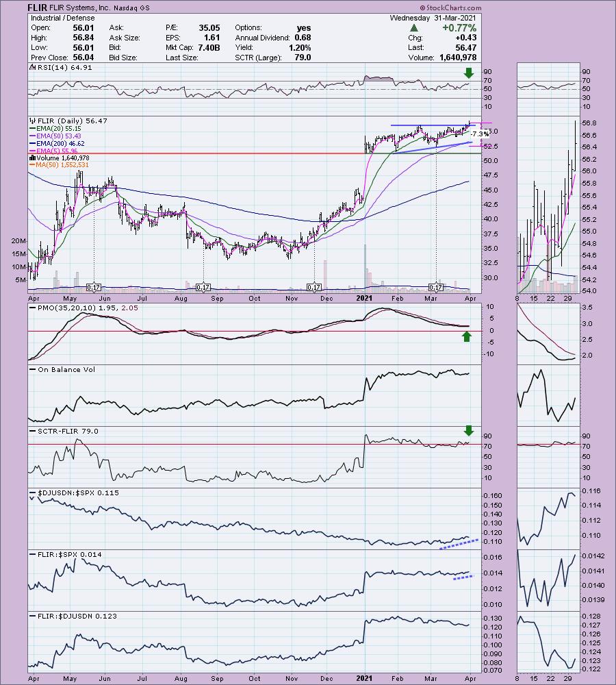Click the 'EMA(20) 55.15' legend entry

pyautogui.click(x=58, y=129)
